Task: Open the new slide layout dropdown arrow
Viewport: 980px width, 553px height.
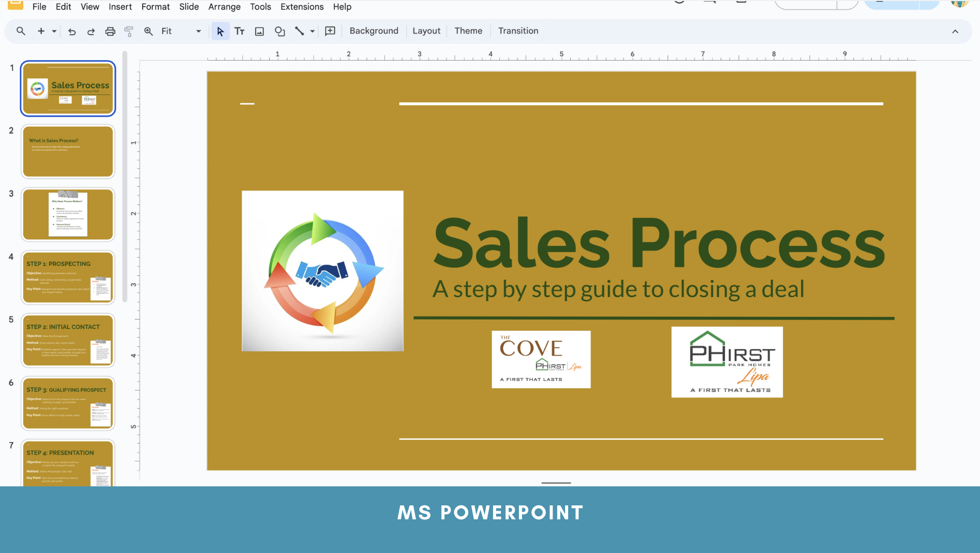Action: point(54,31)
